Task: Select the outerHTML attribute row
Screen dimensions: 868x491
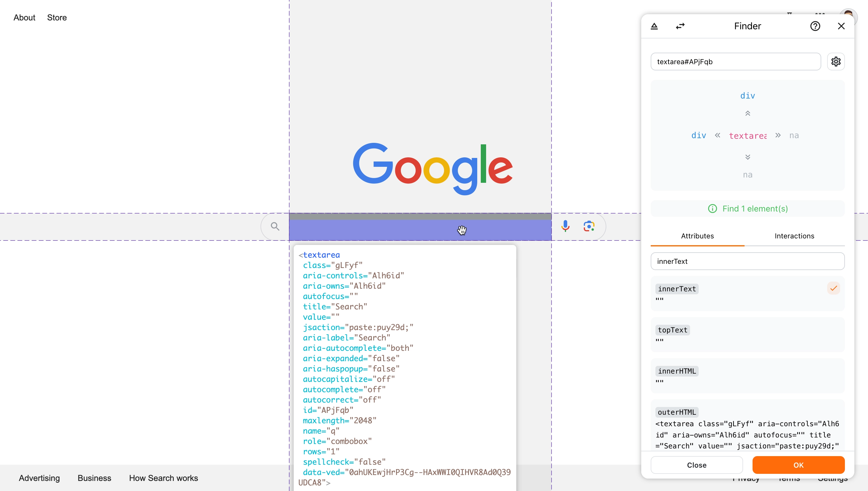Action: click(748, 426)
